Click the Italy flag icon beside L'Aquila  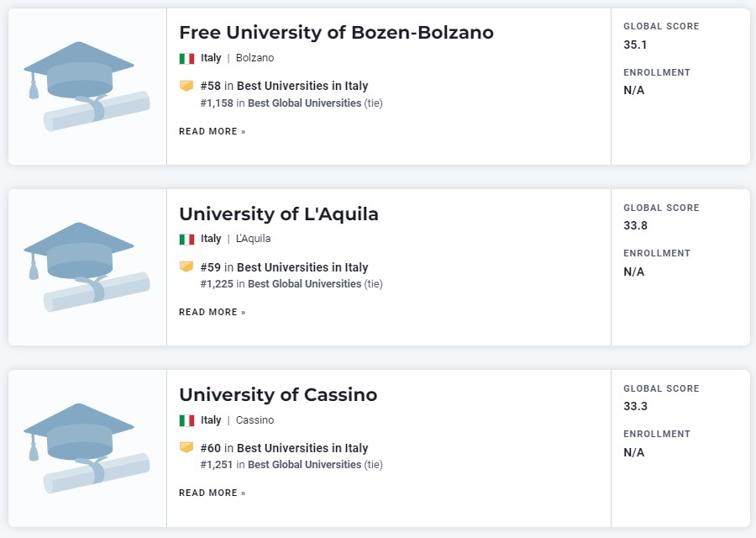[x=186, y=240]
